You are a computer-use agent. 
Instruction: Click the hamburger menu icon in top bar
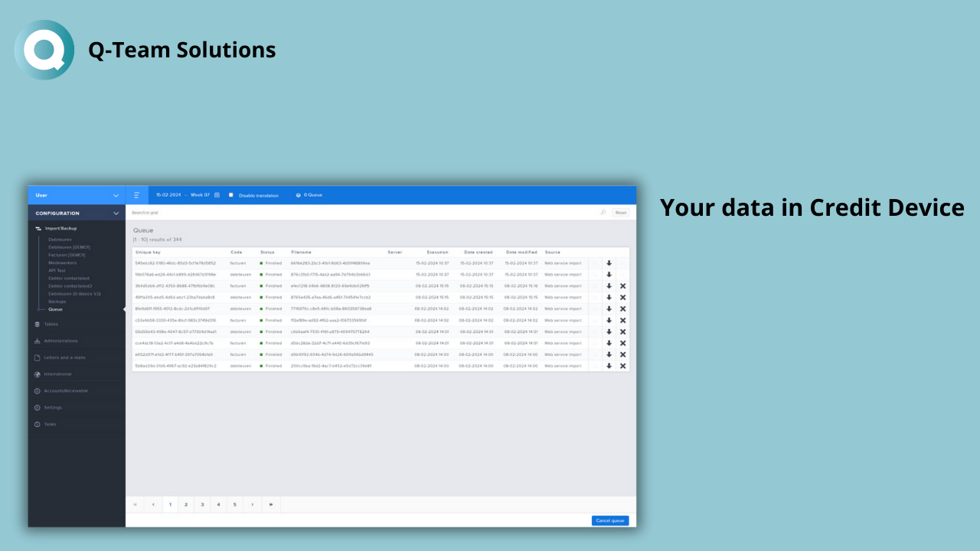pos(136,195)
